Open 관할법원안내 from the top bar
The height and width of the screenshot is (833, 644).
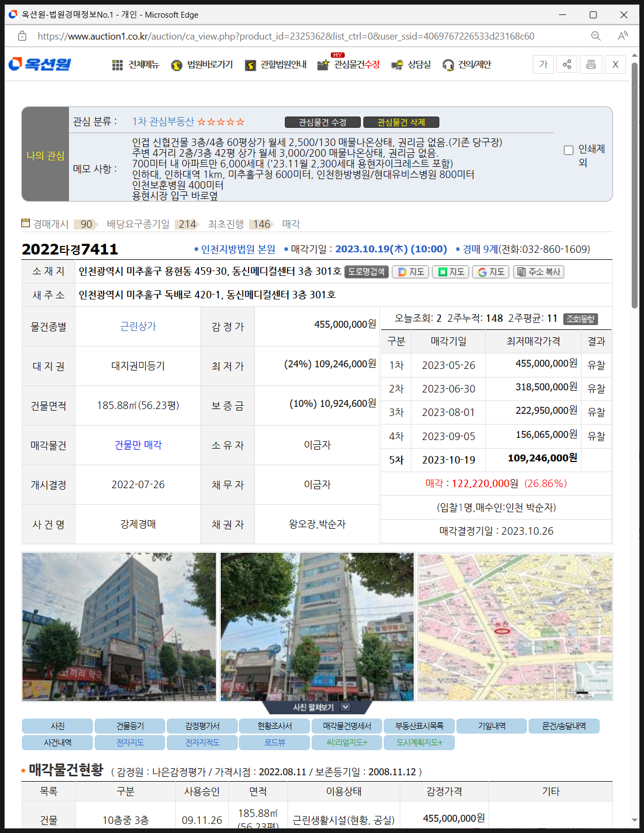(x=251, y=64)
